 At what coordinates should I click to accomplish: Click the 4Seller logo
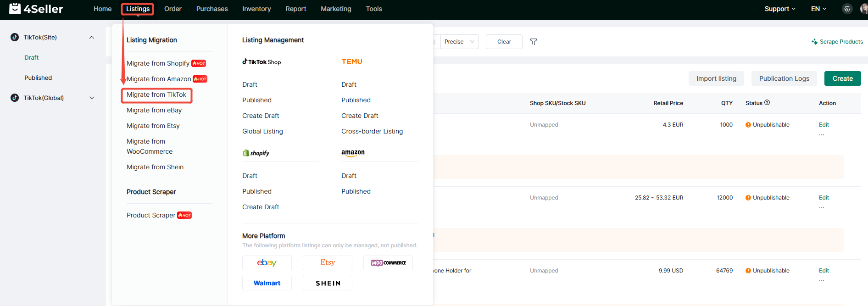coord(36,9)
